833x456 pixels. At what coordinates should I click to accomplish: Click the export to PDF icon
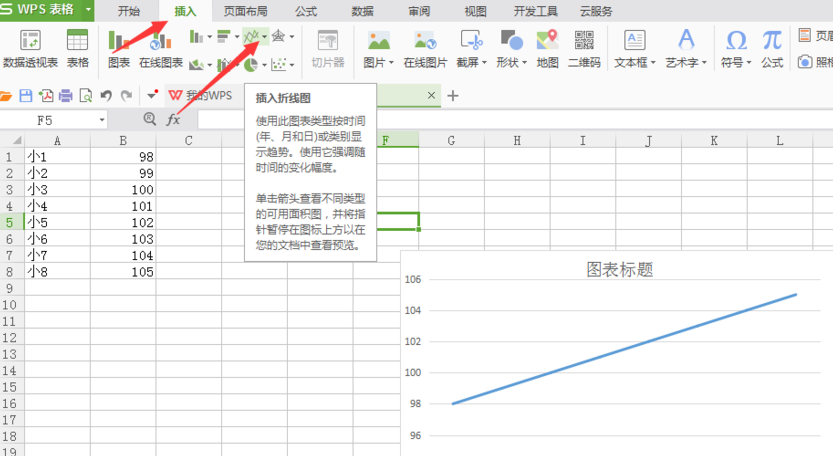pyautogui.click(x=46, y=96)
